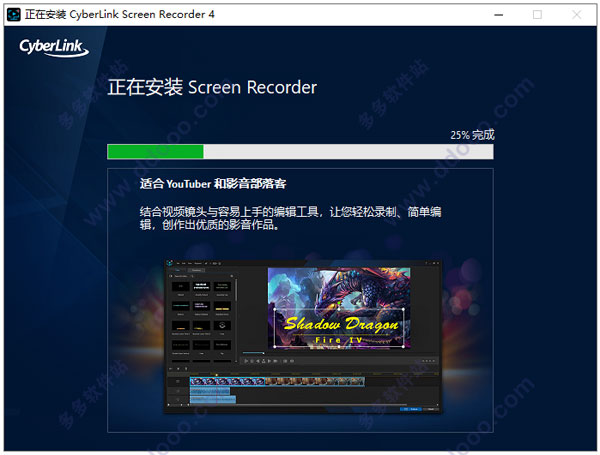Viewport: 600px width, 455px height.
Task: Minimize the installer window
Action: click(x=498, y=15)
